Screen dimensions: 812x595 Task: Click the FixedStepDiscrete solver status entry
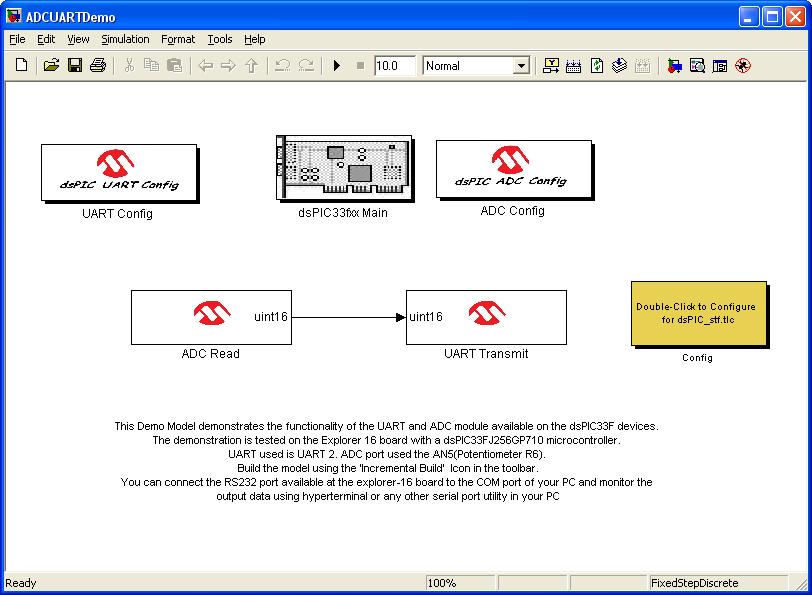717,583
